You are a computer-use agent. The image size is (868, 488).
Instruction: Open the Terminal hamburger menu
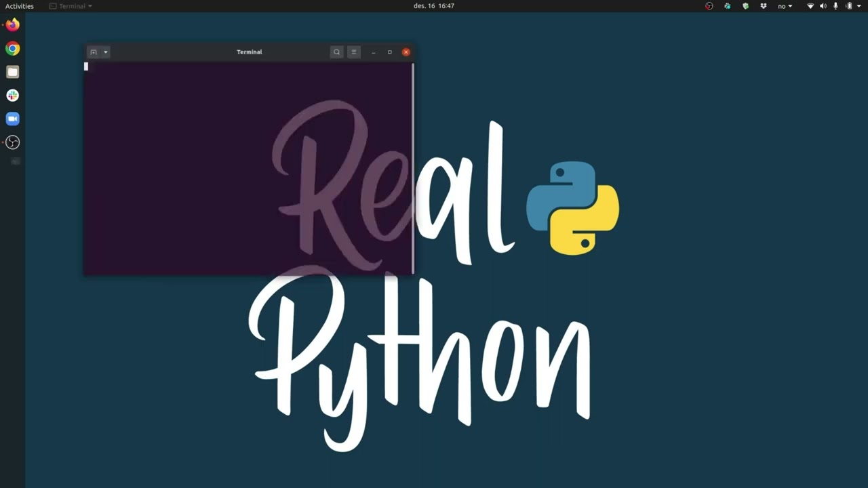[x=353, y=52]
